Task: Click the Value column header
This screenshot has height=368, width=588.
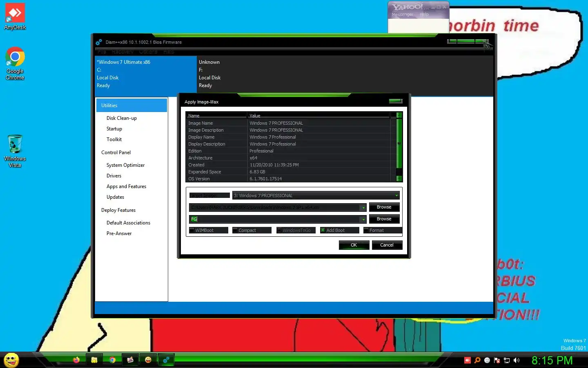Action: (x=318, y=116)
